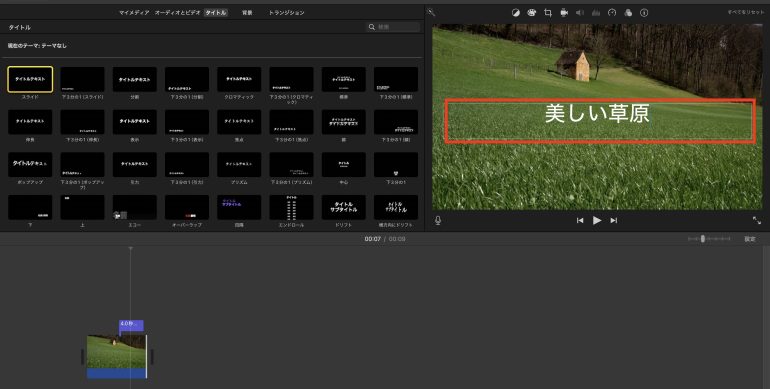Select the タイトル tab

point(216,13)
